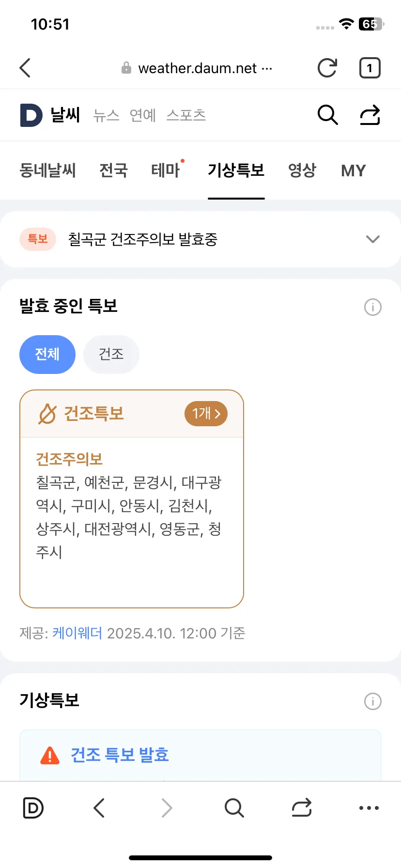
Task: Tap the Daum D logo in header
Action: (x=31, y=115)
